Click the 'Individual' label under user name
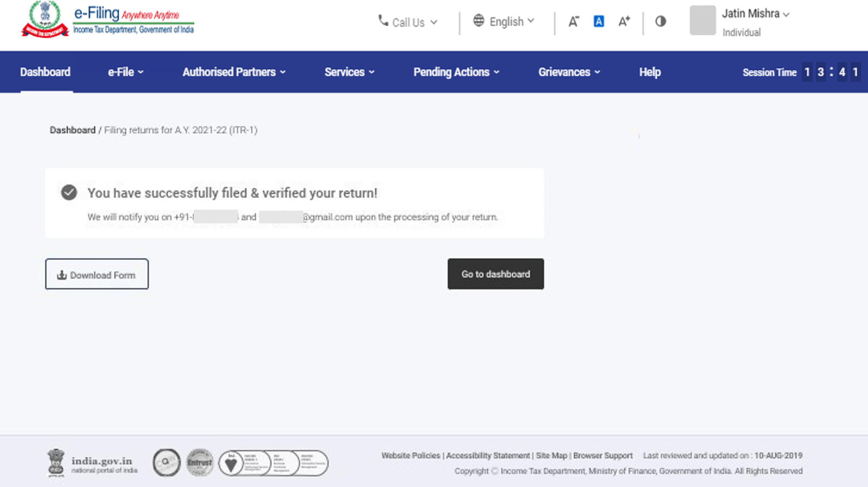 click(741, 33)
